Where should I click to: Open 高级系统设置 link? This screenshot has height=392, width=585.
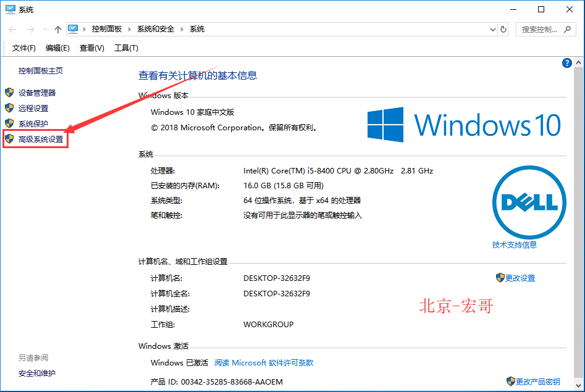coord(41,139)
